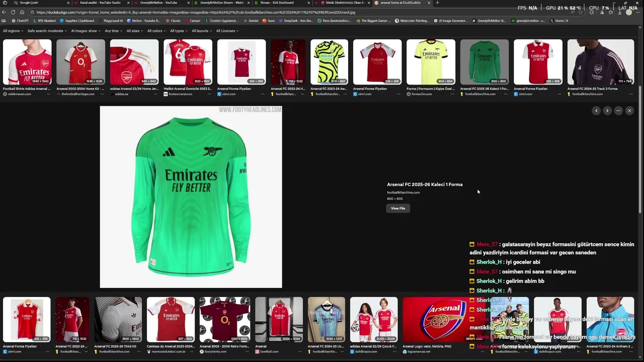Expand the AI images: show dropdown
Viewport: 644px width, 362px height.
(86, 31)
